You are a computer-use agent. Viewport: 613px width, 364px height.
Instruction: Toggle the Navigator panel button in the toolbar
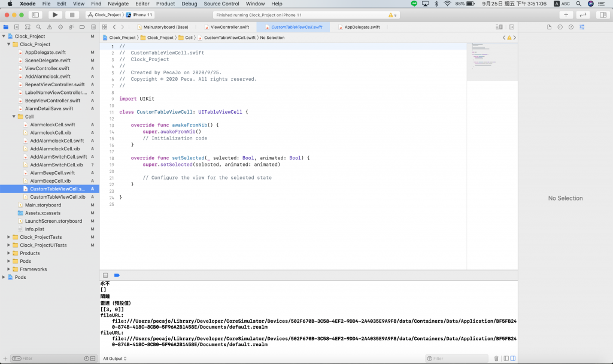35,15
